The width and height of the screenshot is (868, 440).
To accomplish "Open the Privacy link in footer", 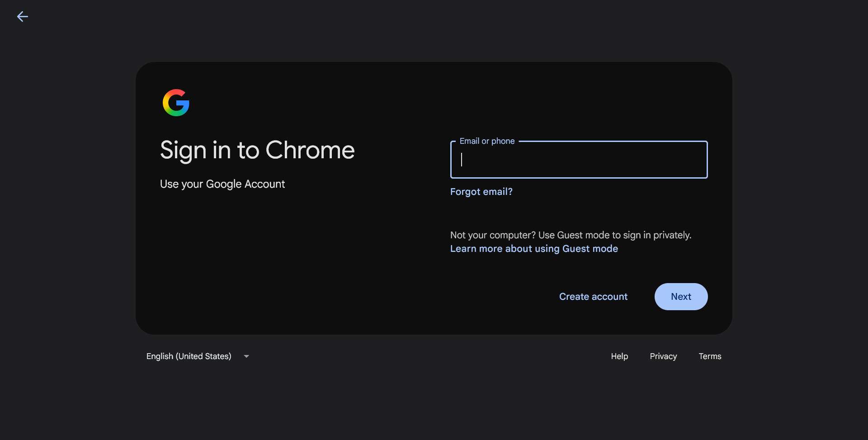I will 663,356.
